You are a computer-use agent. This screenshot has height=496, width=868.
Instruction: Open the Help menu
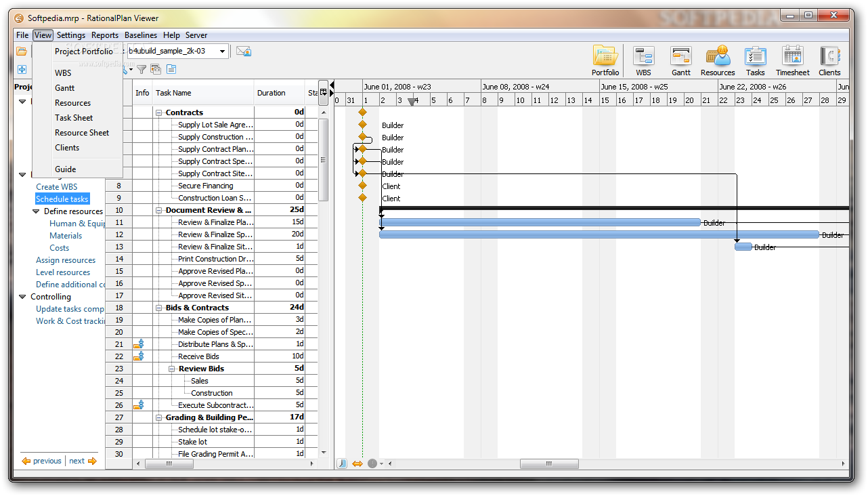(171, 35)
